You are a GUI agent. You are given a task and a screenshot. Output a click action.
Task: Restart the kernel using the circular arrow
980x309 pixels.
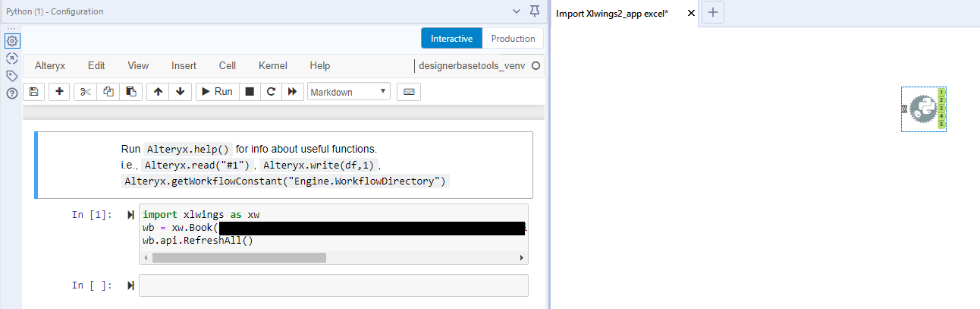[271, 92]
